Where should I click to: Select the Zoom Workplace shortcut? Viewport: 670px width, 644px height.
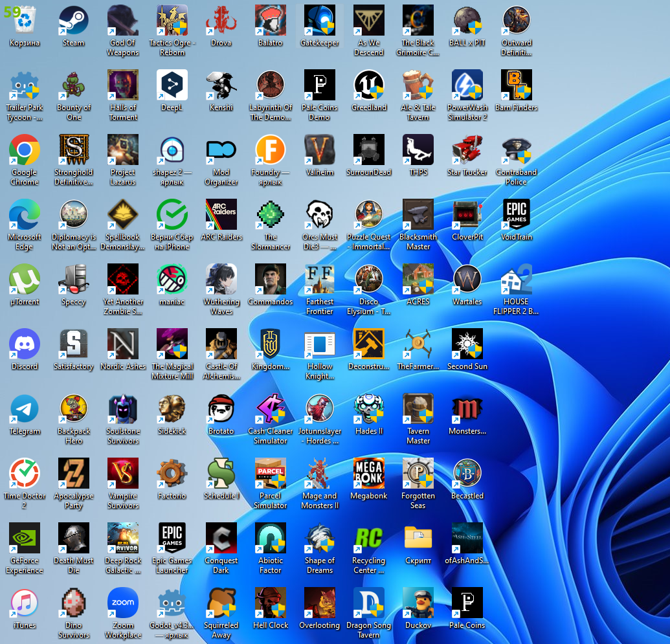tap(123, 603)
